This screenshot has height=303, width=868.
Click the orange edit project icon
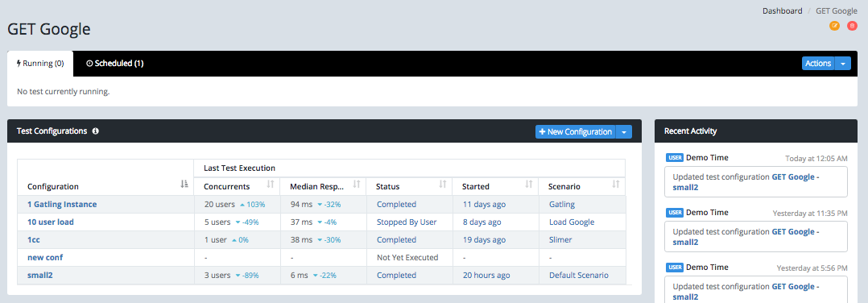click(x=834, y=26)
